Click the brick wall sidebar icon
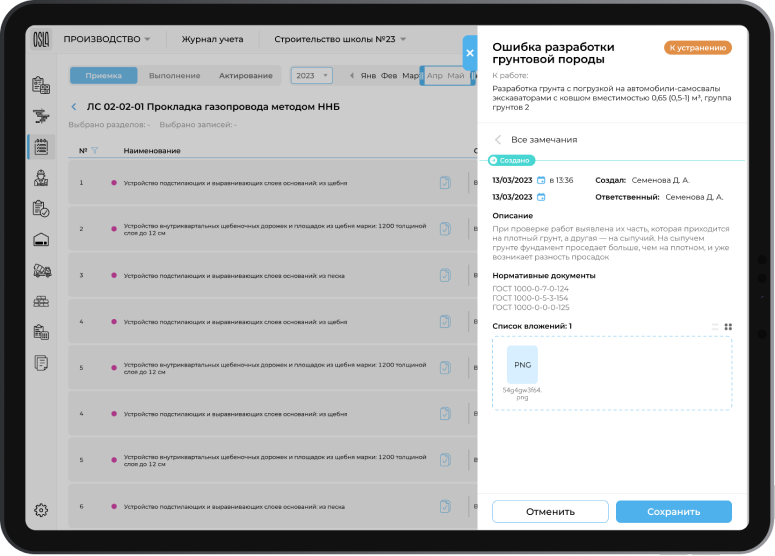Image resolution: width=775 pixels, height=556 pixels. (41, 301)
